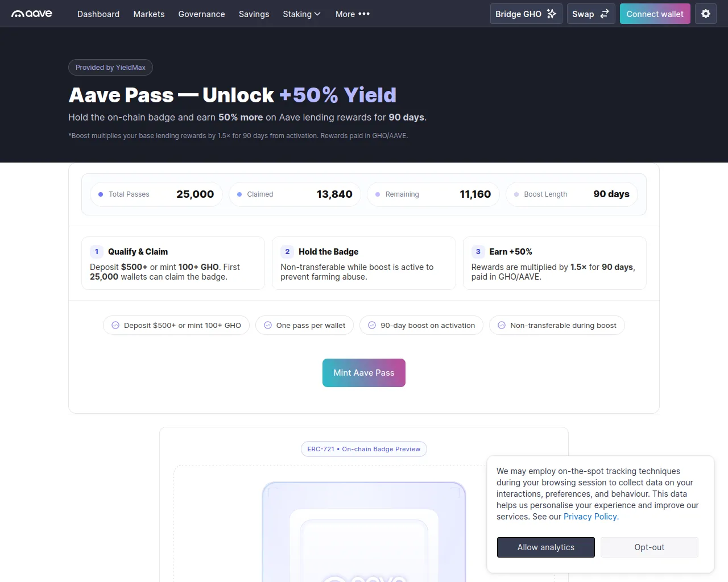728x582 pixels.
Task: Click the One pass per wallet chip
Action: click(305, 325)
